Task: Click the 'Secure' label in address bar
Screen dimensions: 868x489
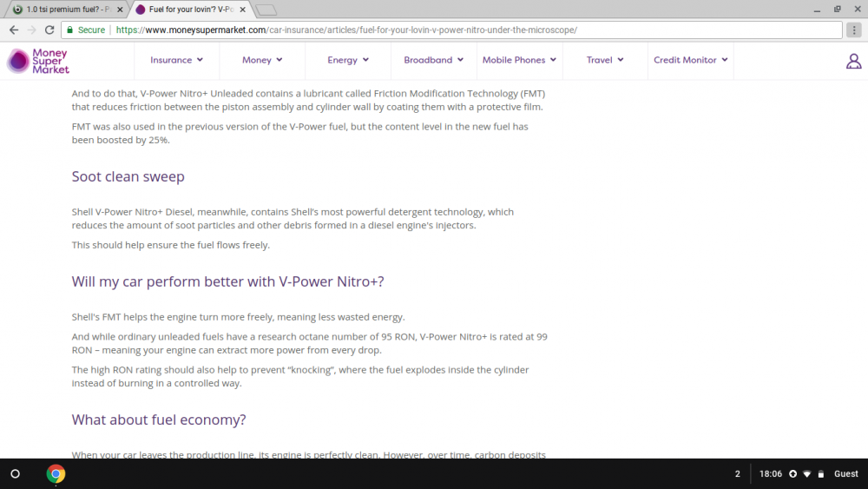Action: point(91,30)
